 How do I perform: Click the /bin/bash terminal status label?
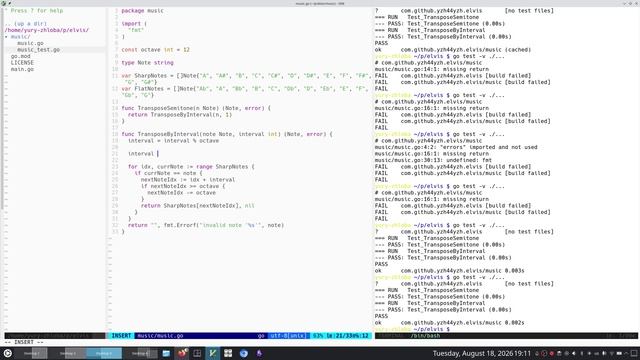425,336
